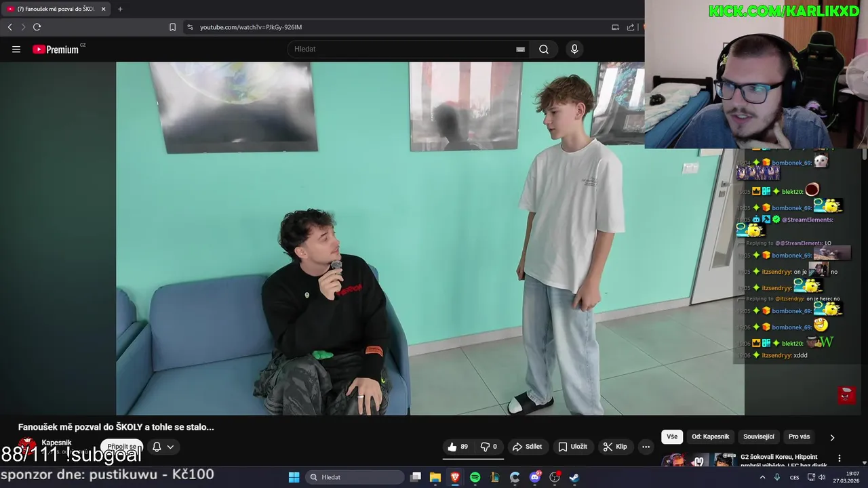
Task: Open options for G2 šokovali Koreu video
Action: tap(840, 458)
